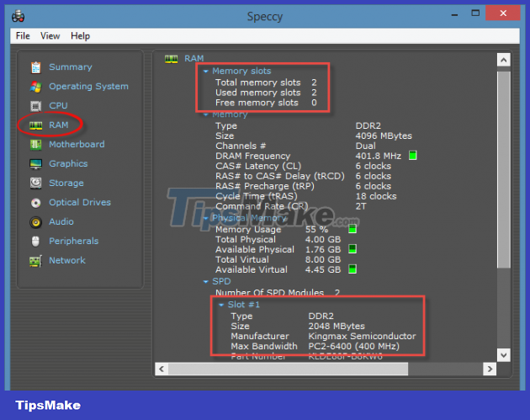Click the '401.8 MHz' frequency value
Image resolution: width=530 pixels, height=420 pixels.
click(379, 156)
